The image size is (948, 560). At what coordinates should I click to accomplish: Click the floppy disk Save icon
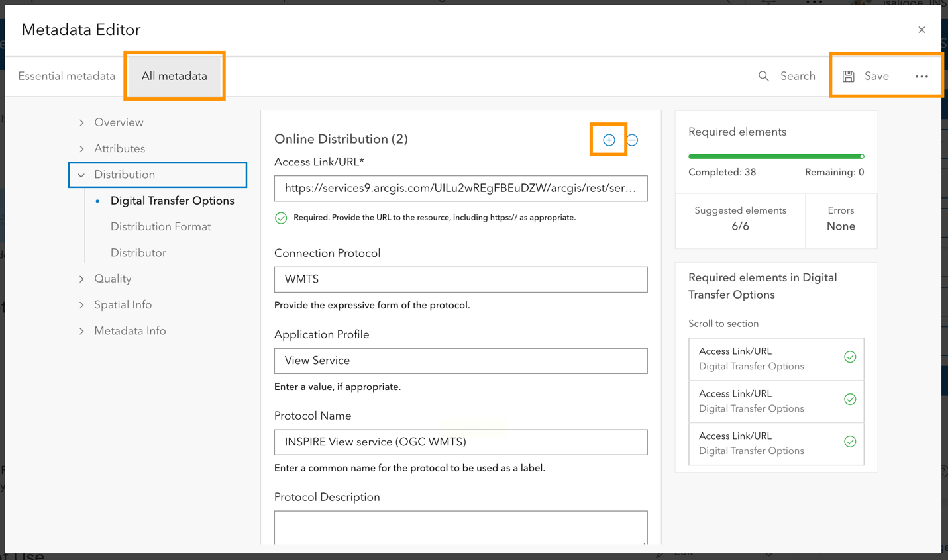849,77
